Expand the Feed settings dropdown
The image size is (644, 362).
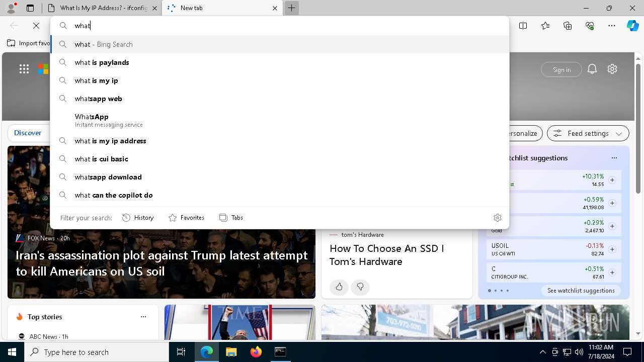[x=588, y=133]
